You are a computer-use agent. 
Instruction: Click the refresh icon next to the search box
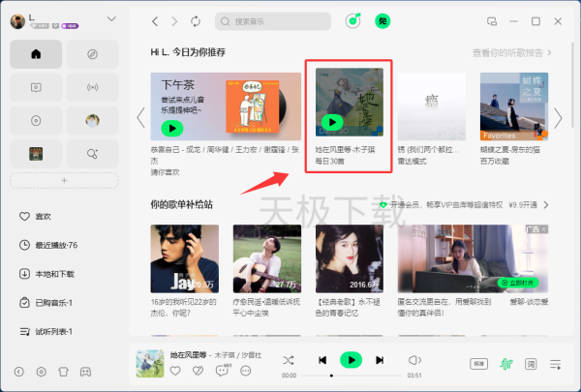(x=197, y=20)
